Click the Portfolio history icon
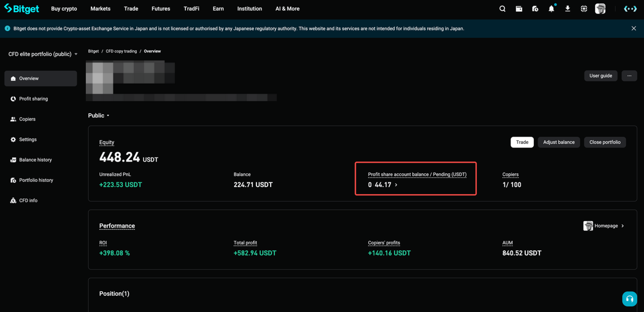The height and width of the screenshot is (312, 644). 13,180
